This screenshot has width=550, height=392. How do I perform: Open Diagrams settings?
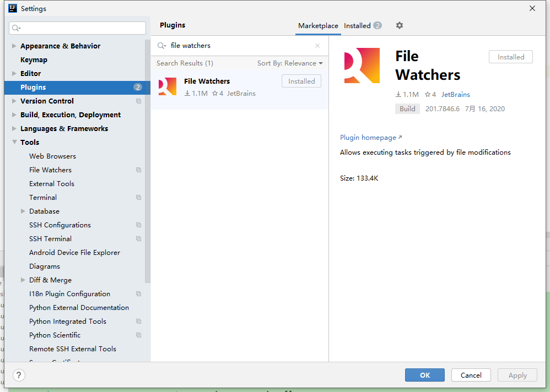tap(45, 266)
